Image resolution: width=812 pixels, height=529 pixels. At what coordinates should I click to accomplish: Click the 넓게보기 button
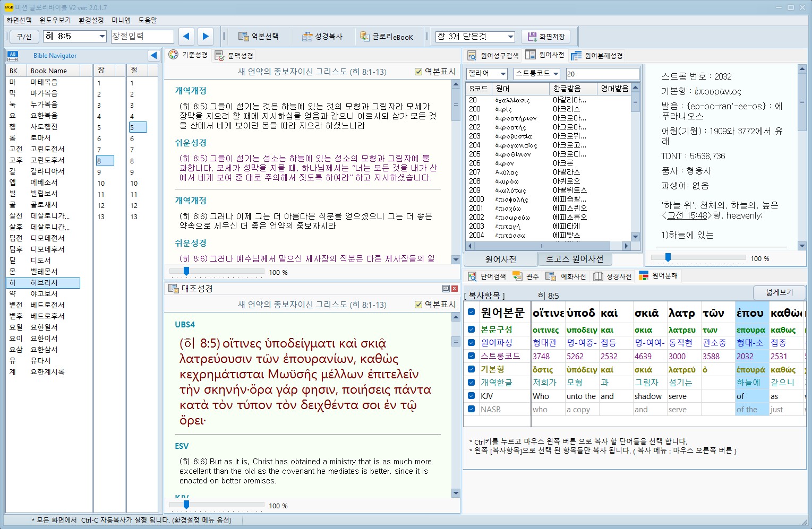coord(779,292)
